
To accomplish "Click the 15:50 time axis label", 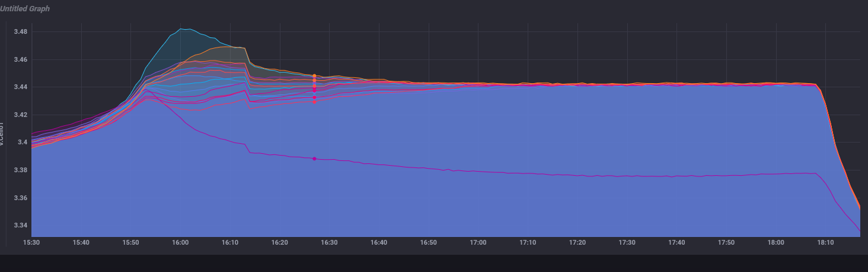I will 130,242.
